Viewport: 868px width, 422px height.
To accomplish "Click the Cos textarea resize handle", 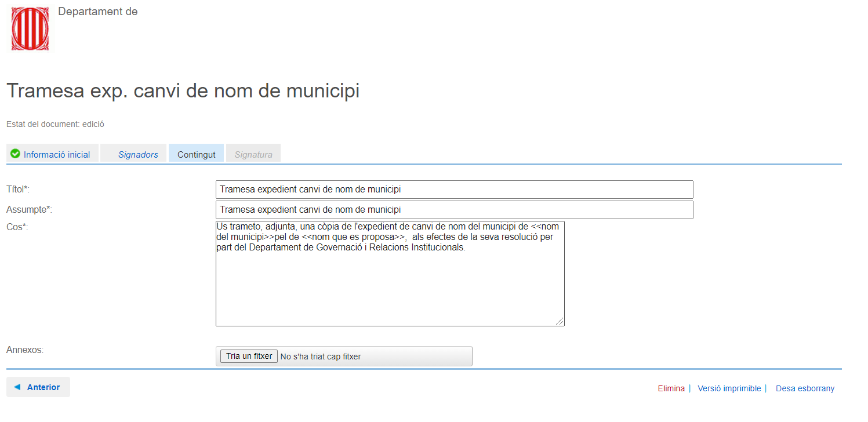I will 560,321.
